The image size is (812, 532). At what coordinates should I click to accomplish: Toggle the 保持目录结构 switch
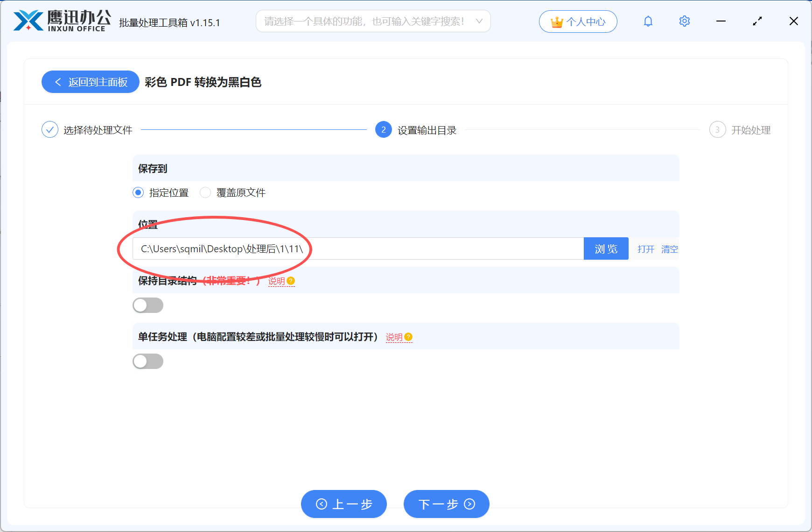148,305
